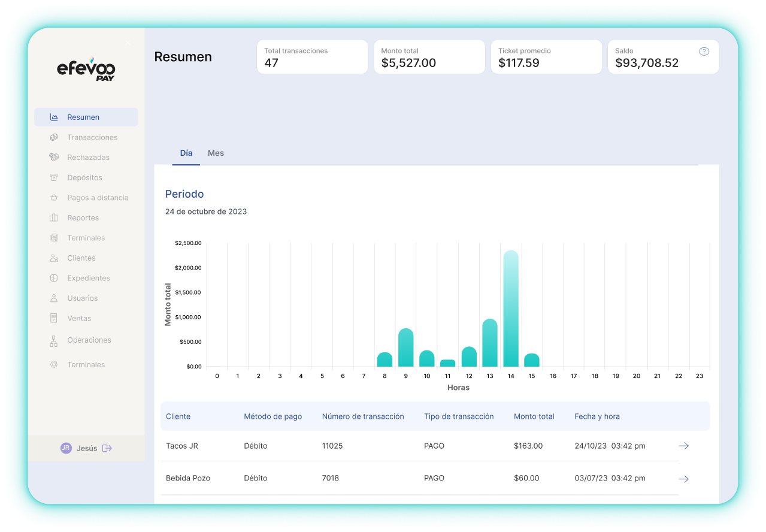Open Transacciones from the sidebar
Screen dimensions: 766x532
tap(92, 137)
